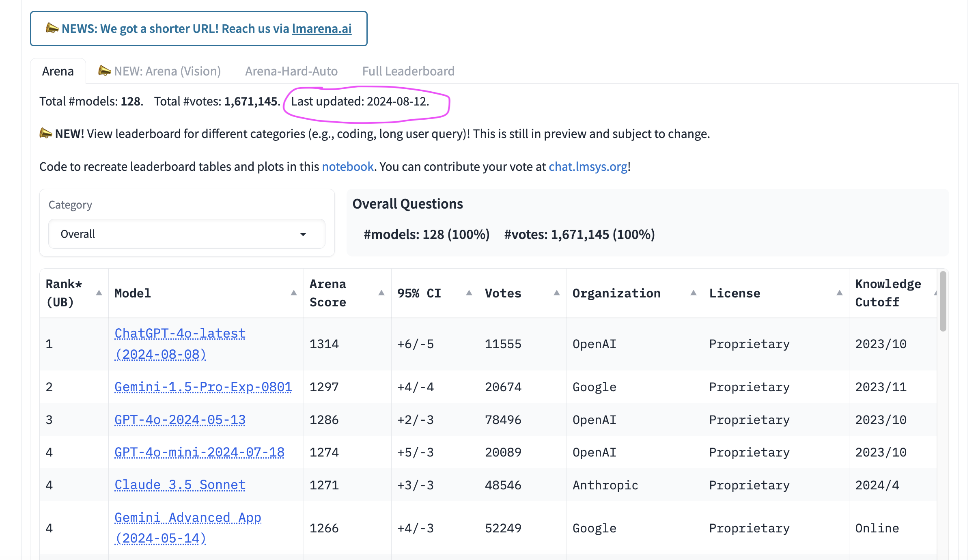Visit the chat.lmsys.org link

(588, 166)
